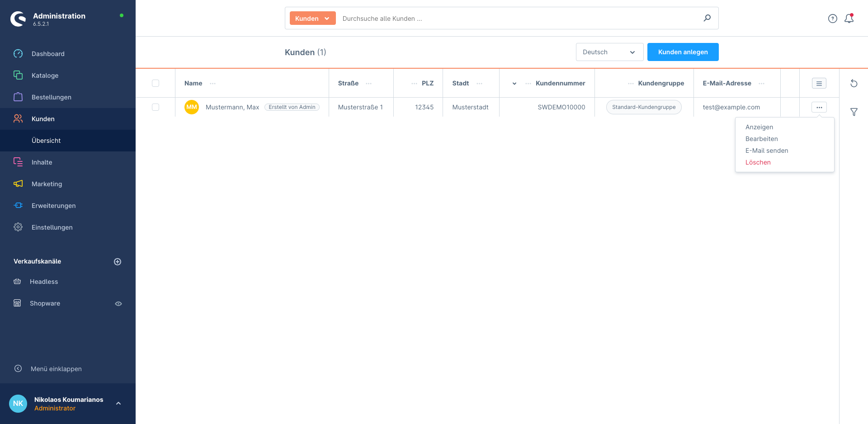The width and height of the screenshot is (868, 424).
Task: Click the search magnifier icon
Action: click(x=707, y=18)
